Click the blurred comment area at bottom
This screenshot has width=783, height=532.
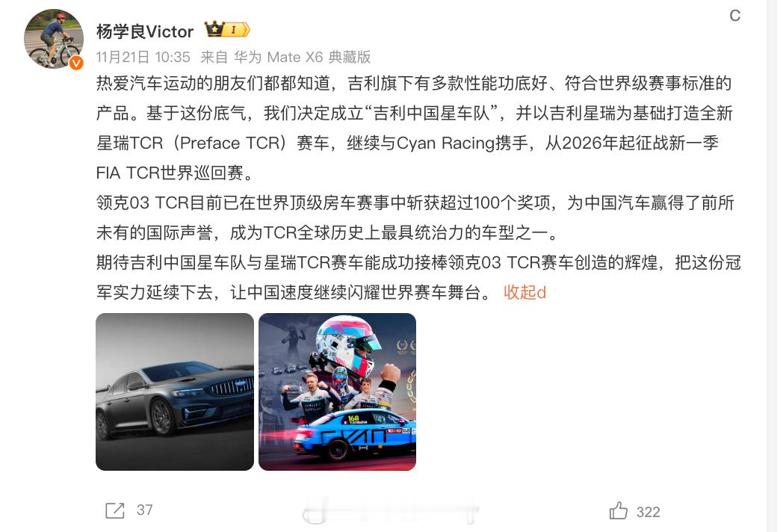tap(391, 510)
